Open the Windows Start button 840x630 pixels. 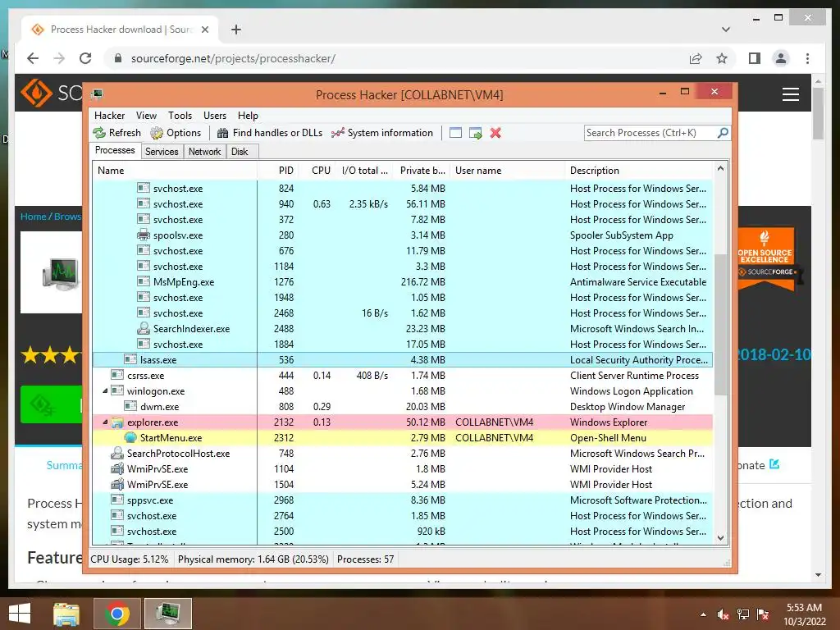[20, 614]
